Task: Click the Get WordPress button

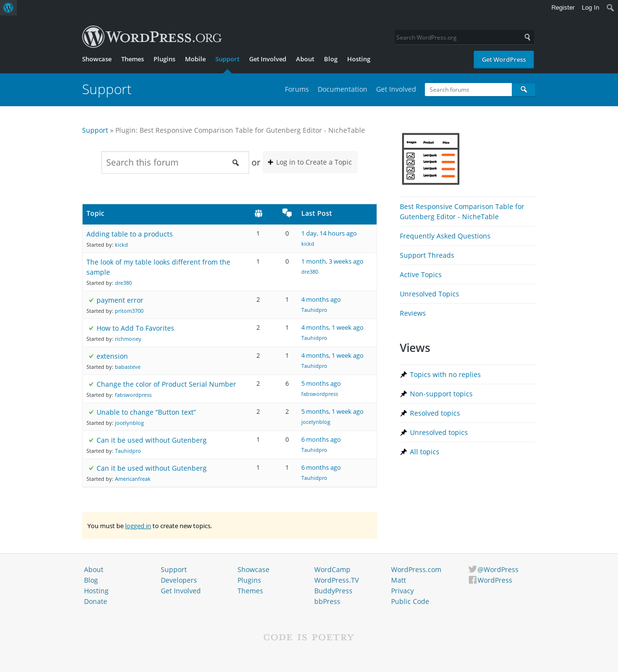Action: point(504,59)
